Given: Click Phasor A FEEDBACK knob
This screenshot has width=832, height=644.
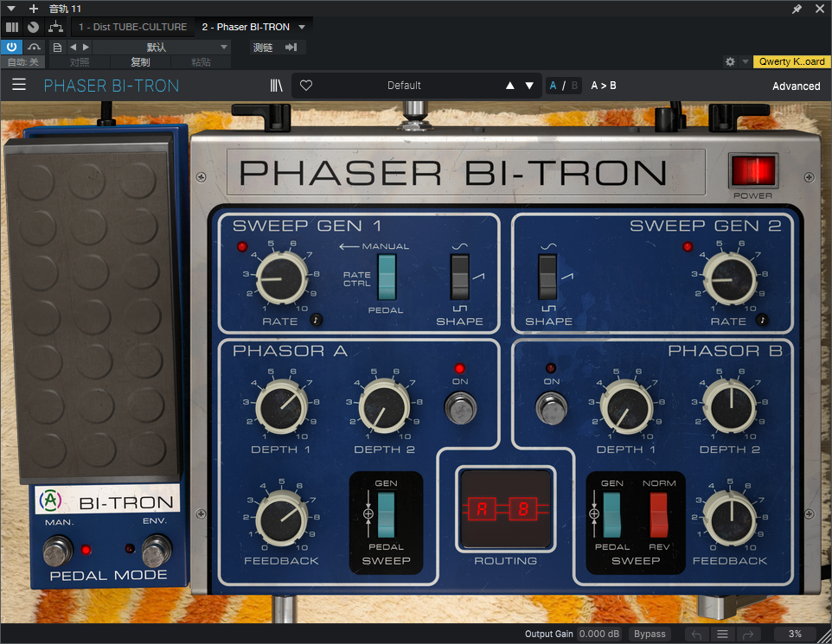Looking at the screenshot, I should point(281,520).
